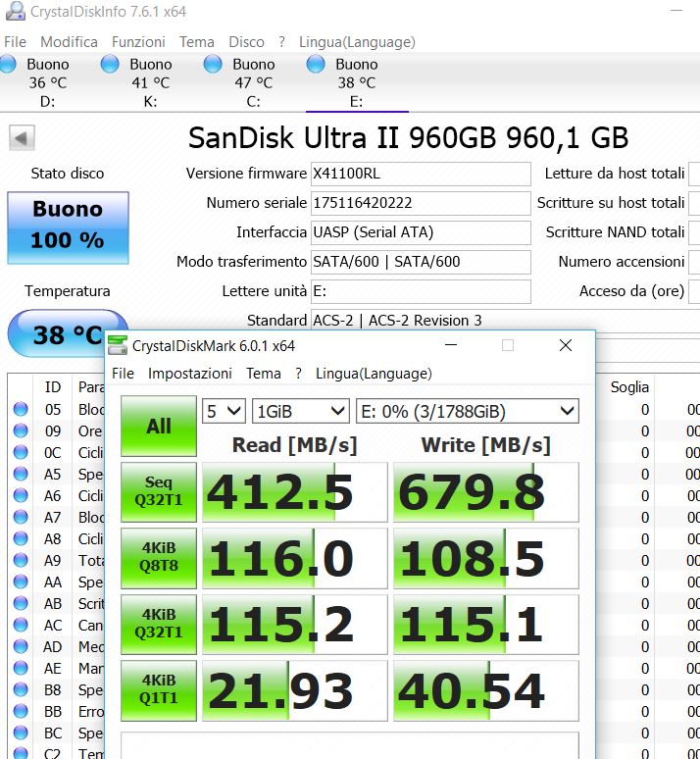Viewport: 700px width, 759px height.
Task: Select disk E: status icon at 38 °C
Action: tap(316, 64)
